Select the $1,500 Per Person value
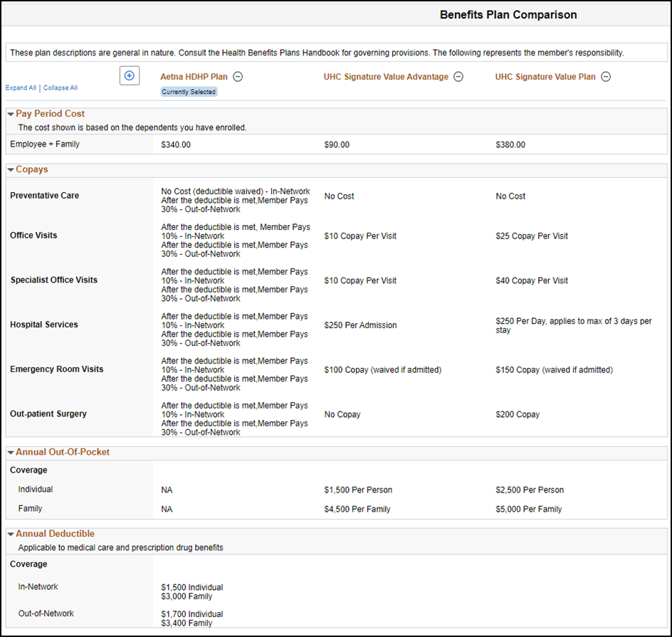Image resolution: width=672 pixels, height=637 pixels. 358,490
